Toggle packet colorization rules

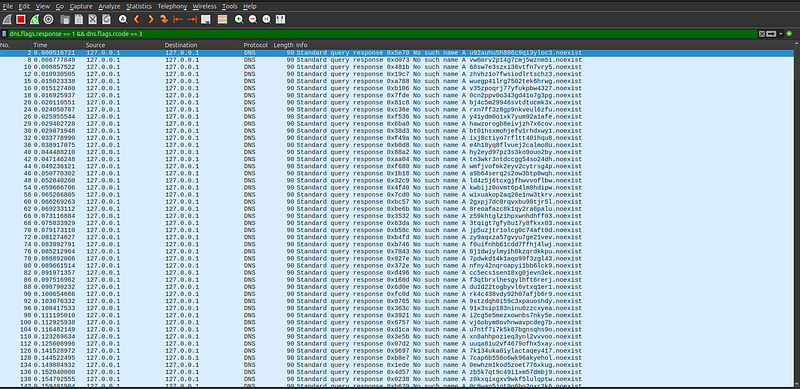(x=222, y=19)
